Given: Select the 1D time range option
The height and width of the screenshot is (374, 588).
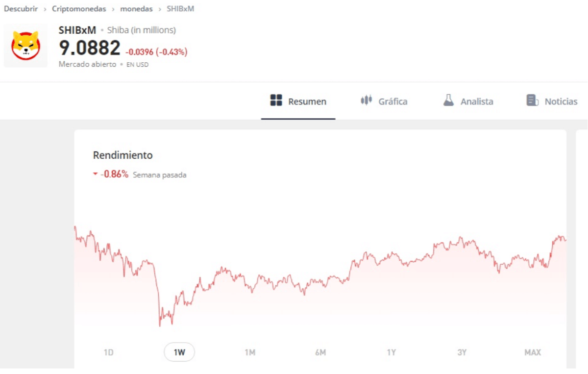Looking at the screenshot, I should click(109, 352).
